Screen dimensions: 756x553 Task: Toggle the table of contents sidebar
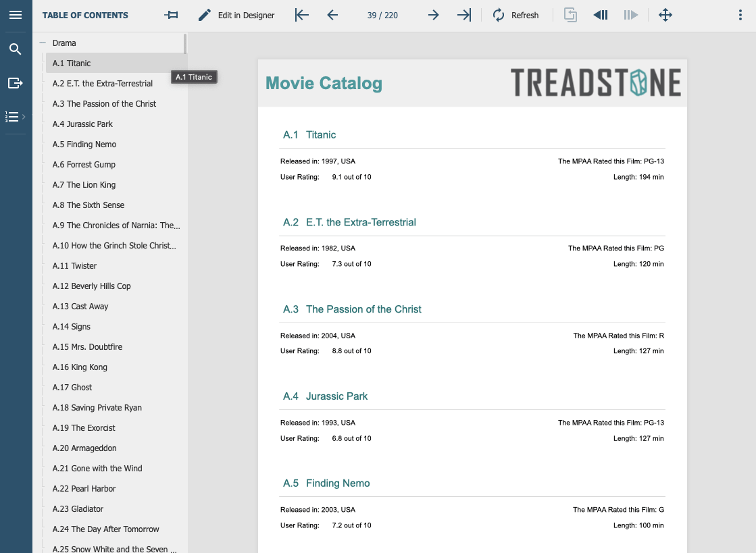tap(15, 117)
